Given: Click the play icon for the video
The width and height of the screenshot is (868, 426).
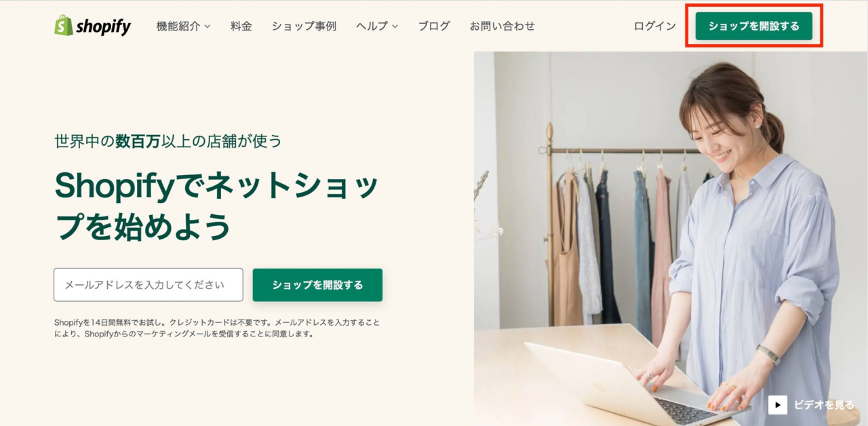Looking at the screenshot, I should (777, 405).
